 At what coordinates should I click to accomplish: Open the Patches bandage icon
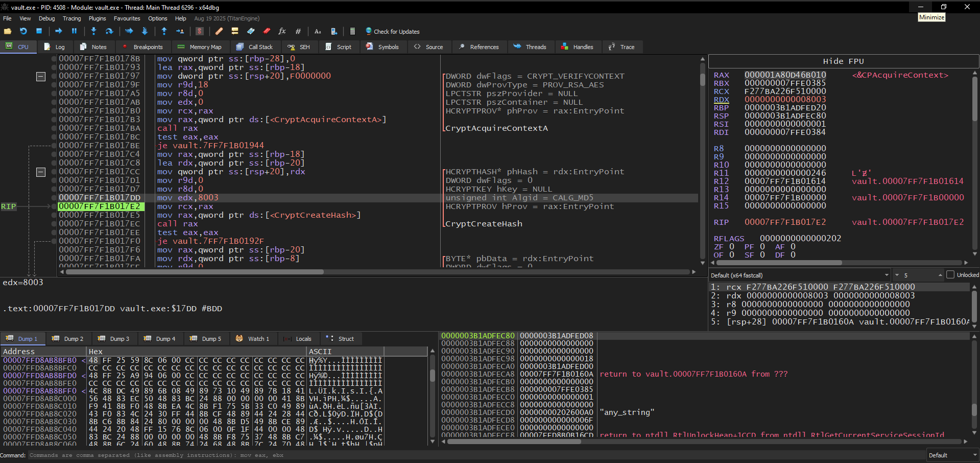click(219, 31)
